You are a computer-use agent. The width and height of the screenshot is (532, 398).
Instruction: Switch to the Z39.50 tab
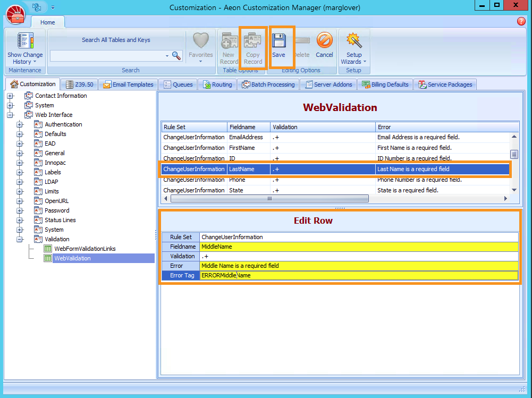point(79,84)
